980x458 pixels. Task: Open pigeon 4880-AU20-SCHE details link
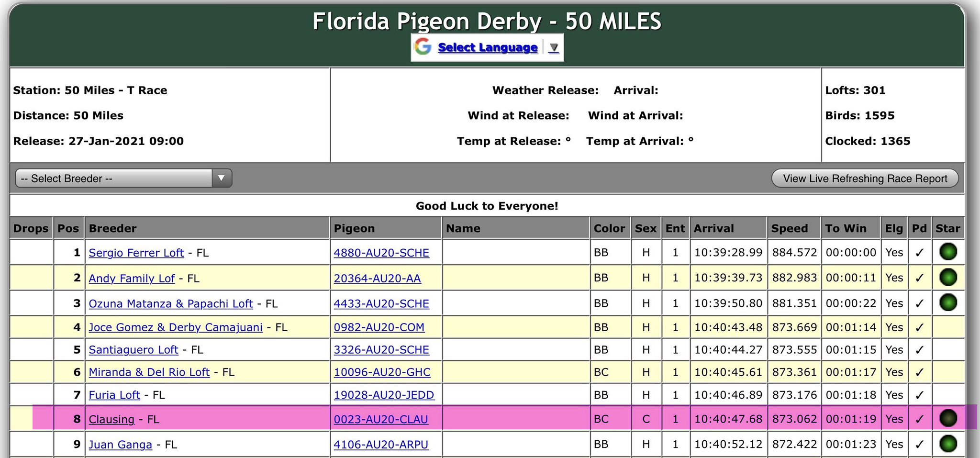[381, 253]
